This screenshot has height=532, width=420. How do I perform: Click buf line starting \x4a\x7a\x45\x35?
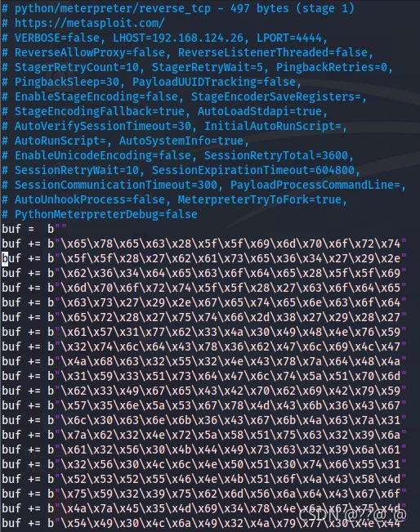coord(204,508)
